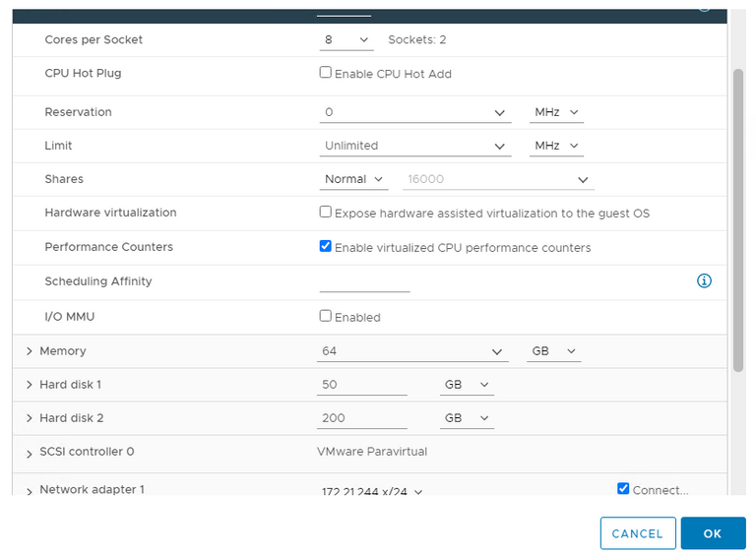This screenshot has width=756, height=556.
Task: Click the Hard disk 1 size field
Action: tap(362, 385)
